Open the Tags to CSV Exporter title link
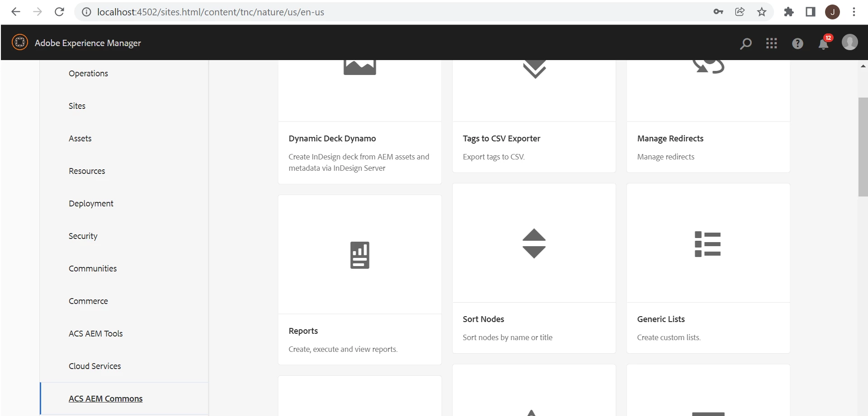This screenshot has width=868, height=416. pyautogui.click(x=501, y=139)
